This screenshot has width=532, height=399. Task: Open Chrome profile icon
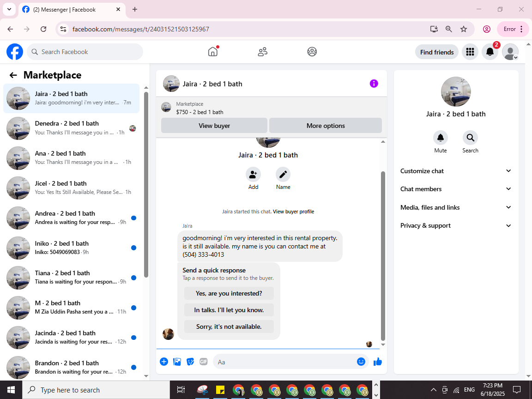(487, 29)
